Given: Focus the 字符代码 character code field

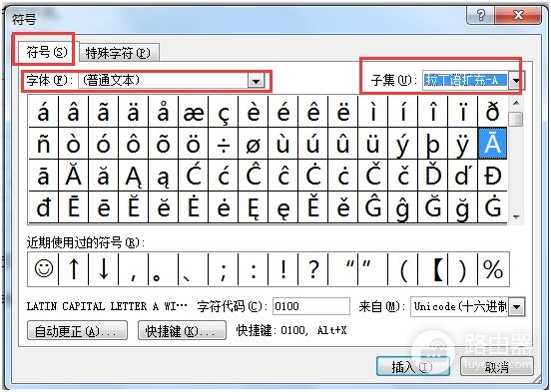Looking at the screenshot, I should click(x=311, y=306).
